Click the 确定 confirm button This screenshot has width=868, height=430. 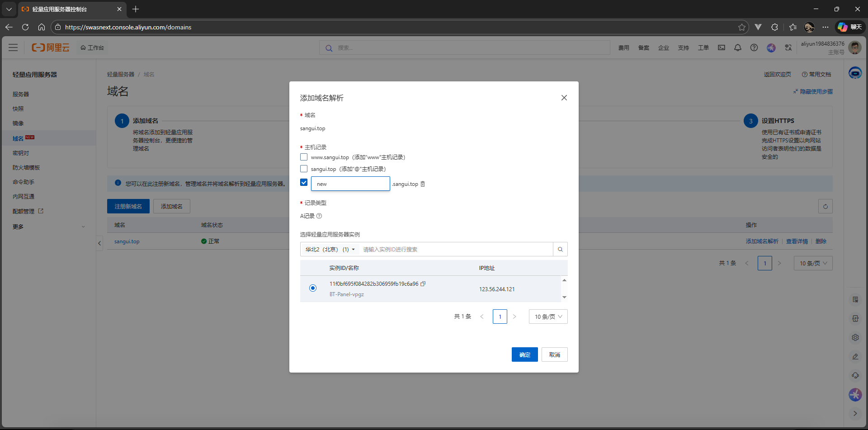click(x=524, y=355)
